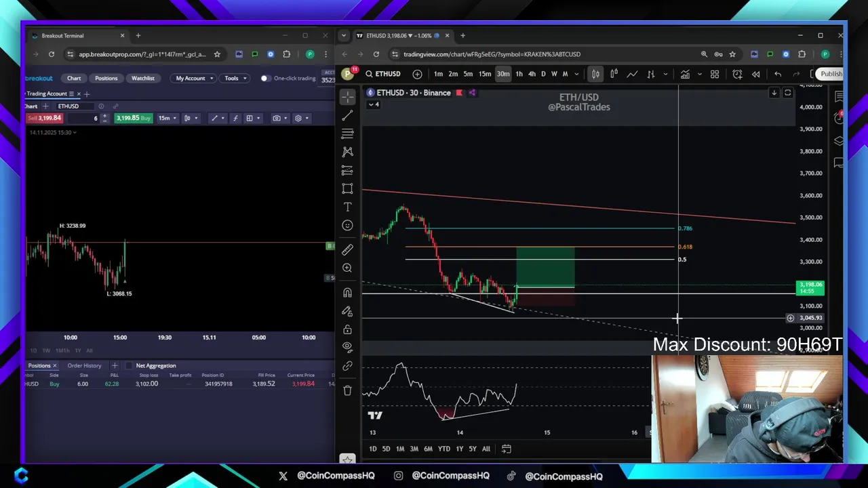Click the create alert clock icon in TradingView
The width and height of the screenshot is (868, 488).
737,74
